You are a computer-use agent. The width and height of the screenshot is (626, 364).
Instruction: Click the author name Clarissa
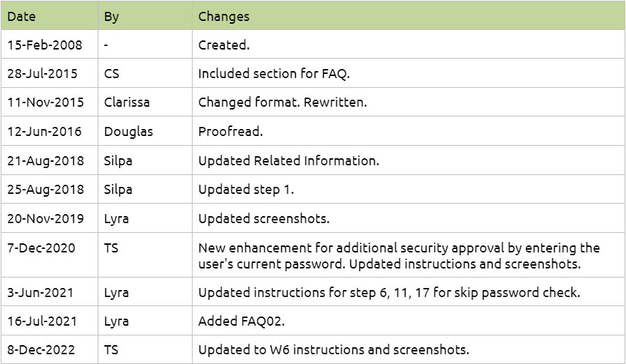[127, 103]
